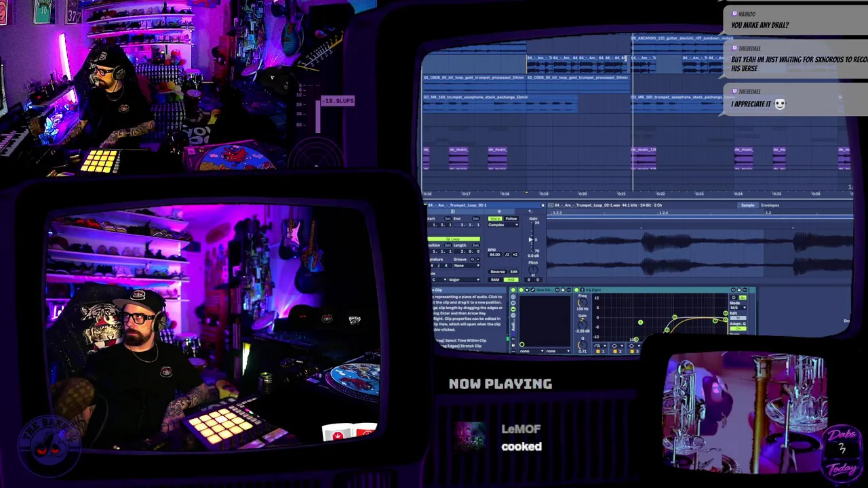Toggle the EQ Eight device activator

(576, 290)
